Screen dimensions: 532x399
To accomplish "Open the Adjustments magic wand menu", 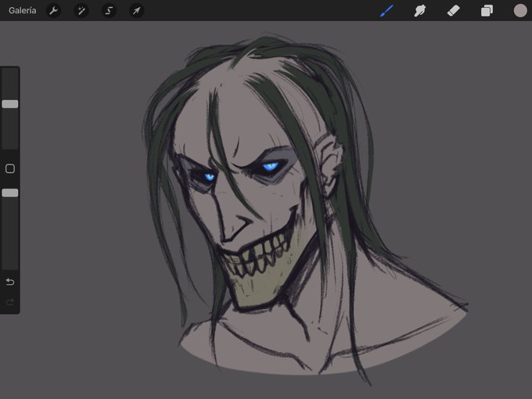I will 81,10.
